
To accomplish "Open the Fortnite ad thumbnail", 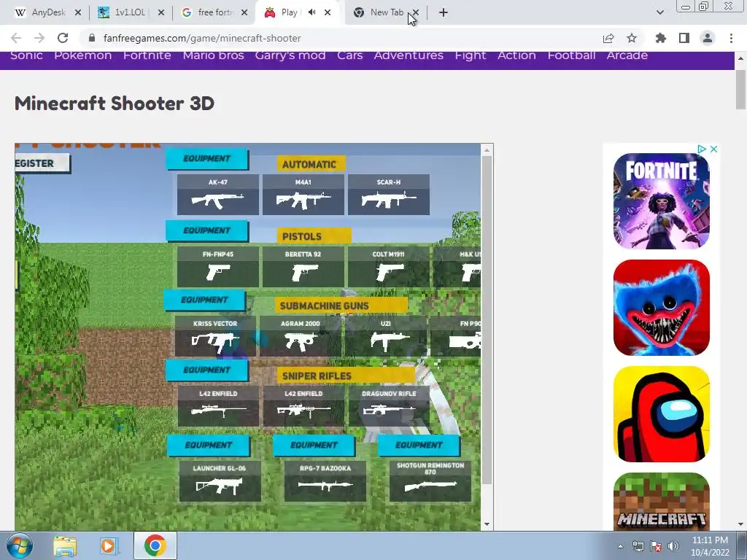I will (x=661, y=201).
